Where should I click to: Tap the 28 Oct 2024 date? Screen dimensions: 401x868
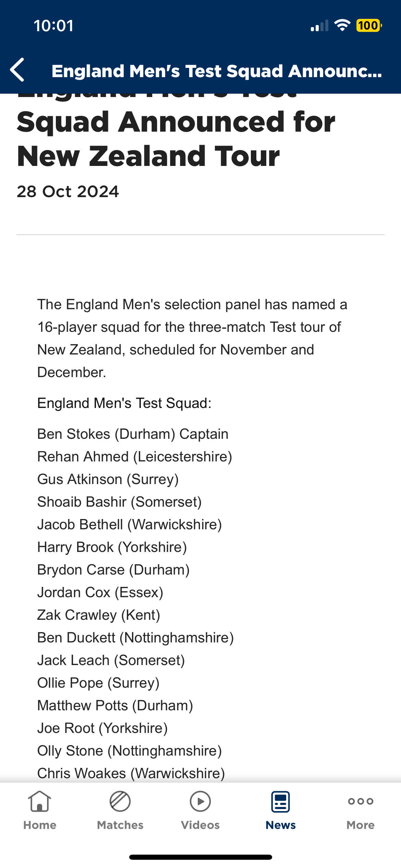click(68, 192)
